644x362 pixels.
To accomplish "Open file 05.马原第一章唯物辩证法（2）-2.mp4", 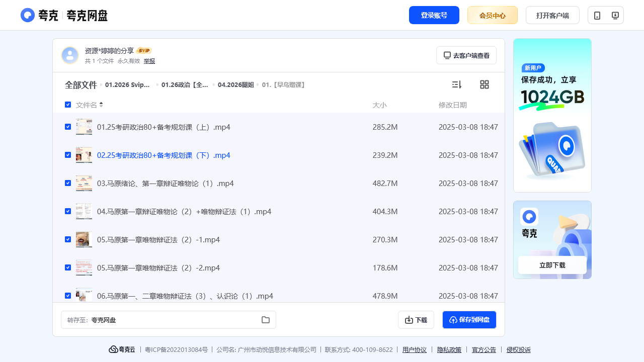I will click(158, 268).
